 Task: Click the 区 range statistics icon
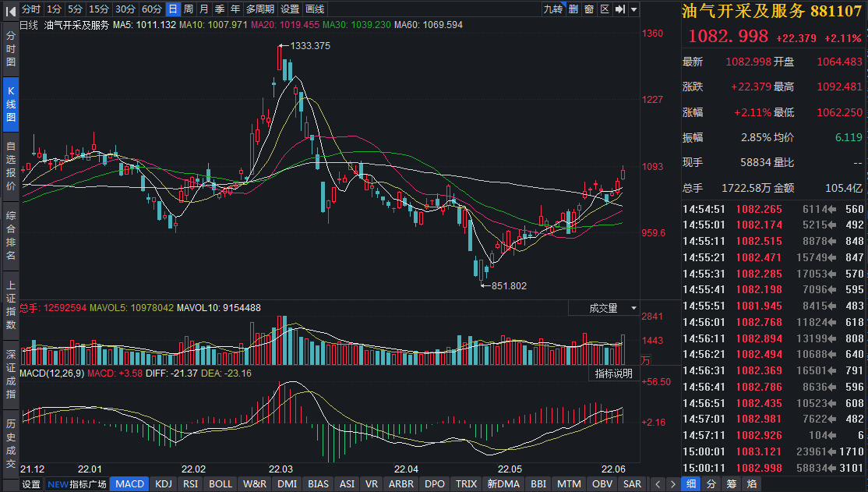point(604,9)
